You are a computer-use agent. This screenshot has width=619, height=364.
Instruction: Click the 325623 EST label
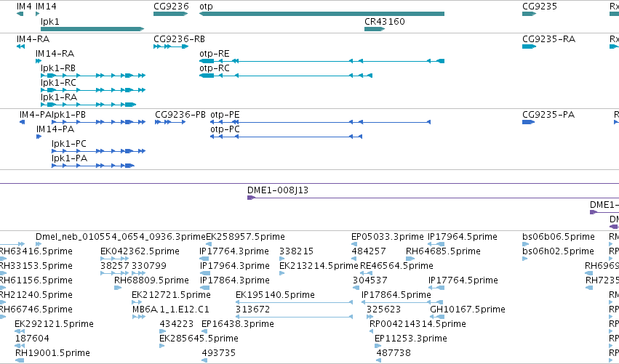[x=384, y=310]
